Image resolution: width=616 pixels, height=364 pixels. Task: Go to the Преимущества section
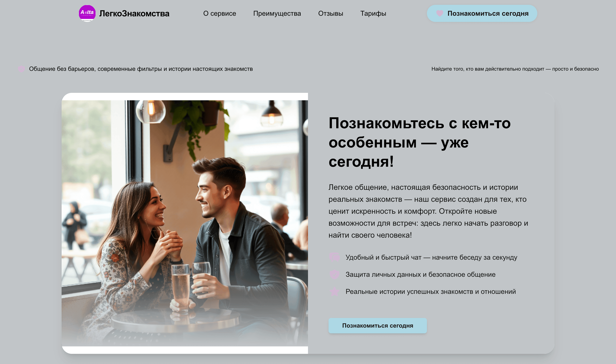(x=277, y=14)
